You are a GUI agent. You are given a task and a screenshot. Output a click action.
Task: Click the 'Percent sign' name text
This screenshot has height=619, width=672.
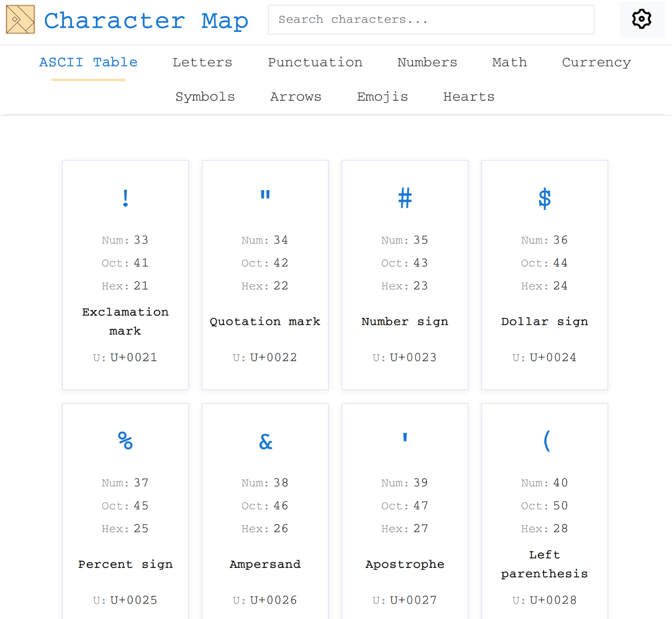pos(126,564)
